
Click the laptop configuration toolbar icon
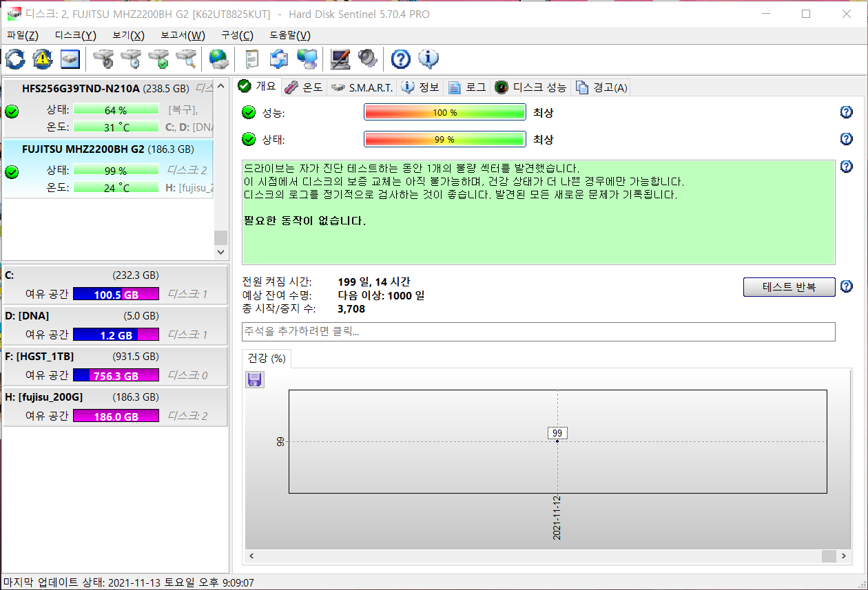340,59
